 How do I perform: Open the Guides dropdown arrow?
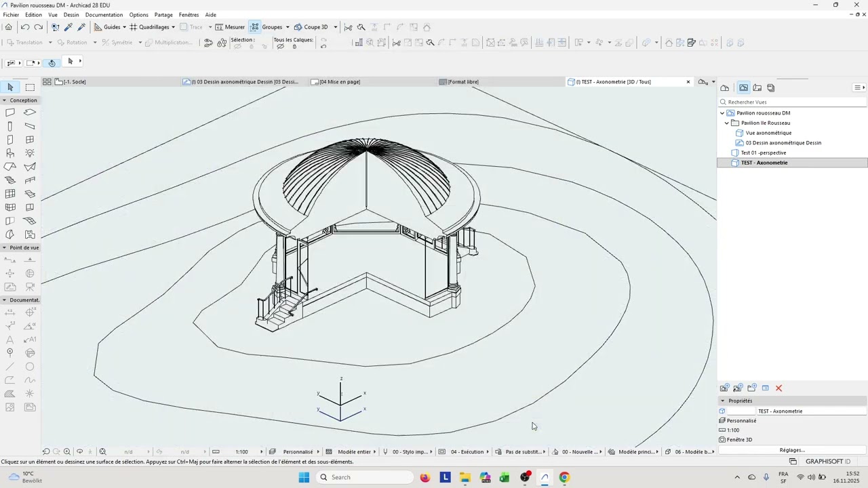pos(124,27)
